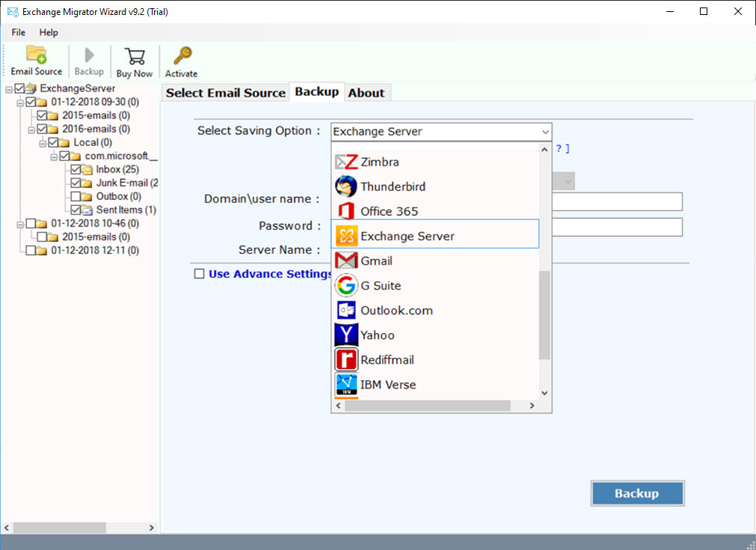Click the list scroll-down arrow
The width and height of the screenshot is (756, 550).
(x=544, y=393)
